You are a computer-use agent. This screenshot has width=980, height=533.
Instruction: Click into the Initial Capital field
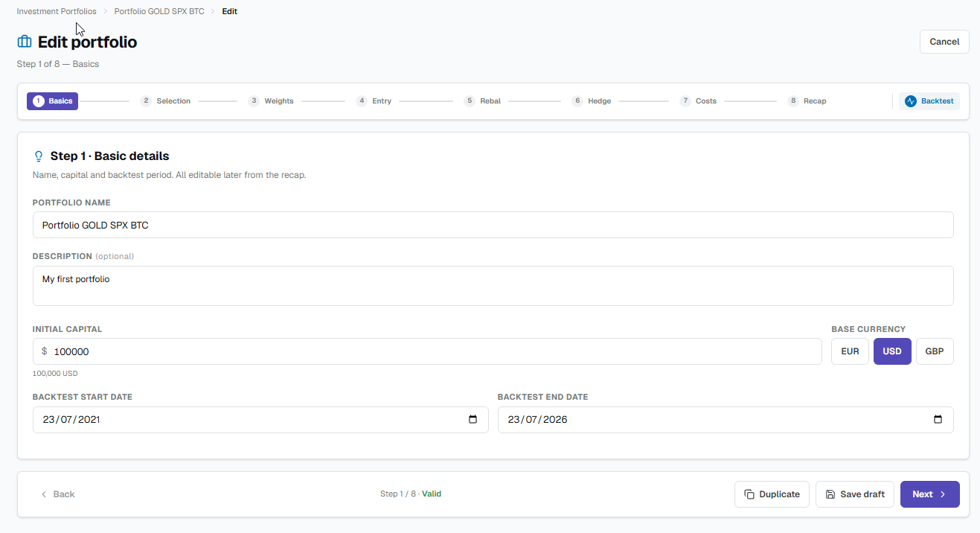click(x=427, y=351)
